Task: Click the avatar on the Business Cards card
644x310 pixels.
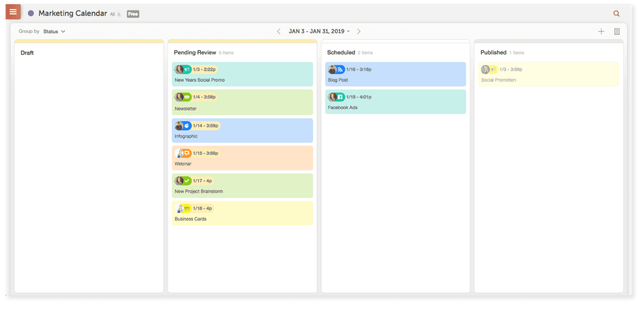Action: point(179,208)
